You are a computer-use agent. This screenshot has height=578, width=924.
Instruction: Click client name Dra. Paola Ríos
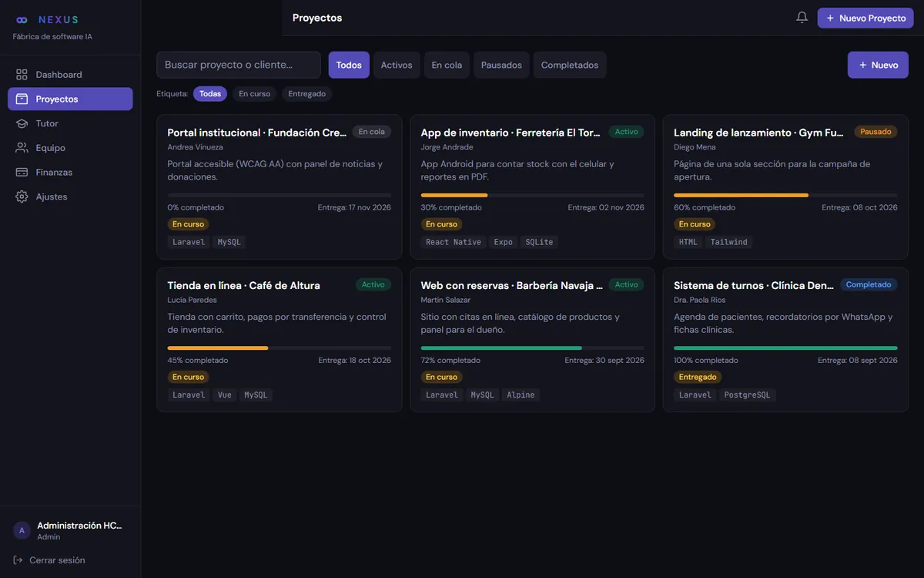coord(700,300)
